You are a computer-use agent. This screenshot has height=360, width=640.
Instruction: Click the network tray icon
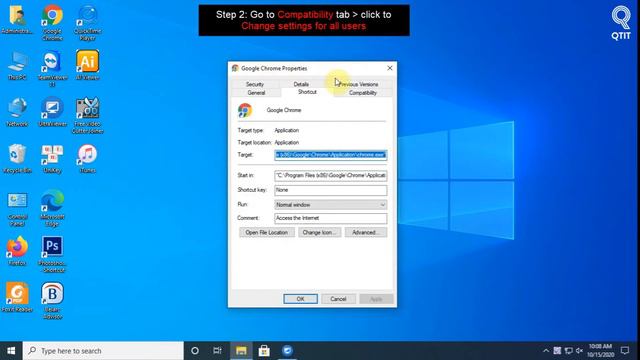[568, 351]
